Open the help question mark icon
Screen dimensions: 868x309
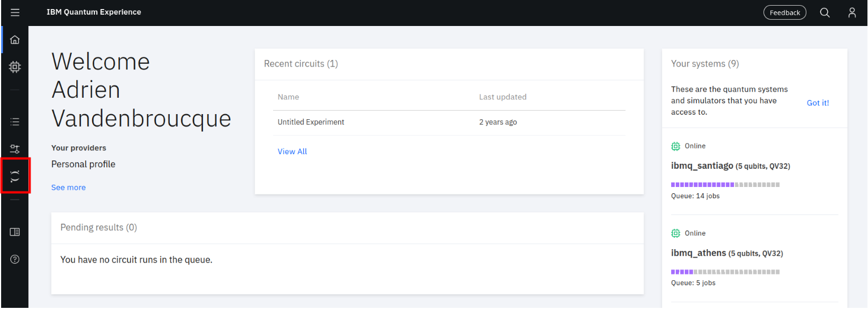tap(15, 259)
